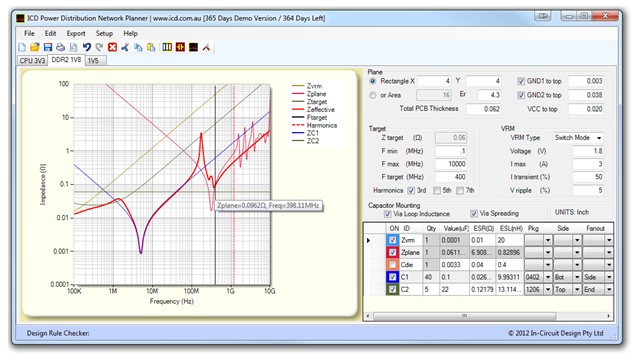
Task: Enable the Cdie row ON checkbox
Action: pyautogui.click(x=392, y=265)
